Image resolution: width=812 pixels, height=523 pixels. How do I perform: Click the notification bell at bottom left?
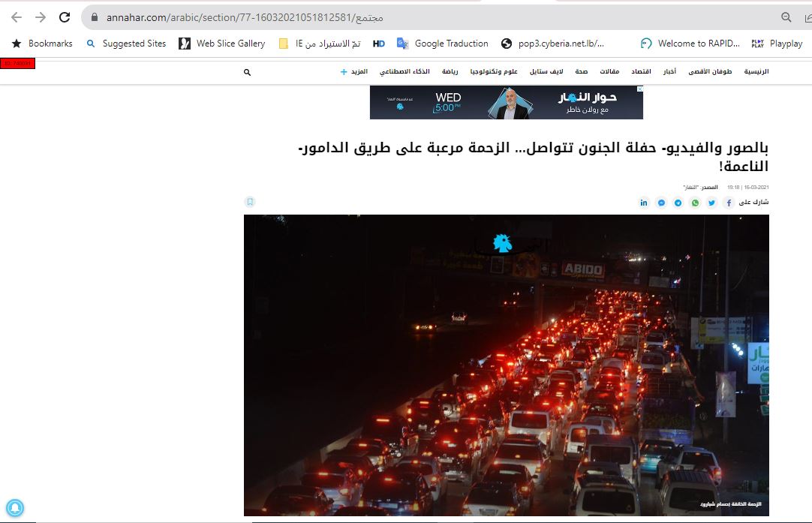(14, 507)
